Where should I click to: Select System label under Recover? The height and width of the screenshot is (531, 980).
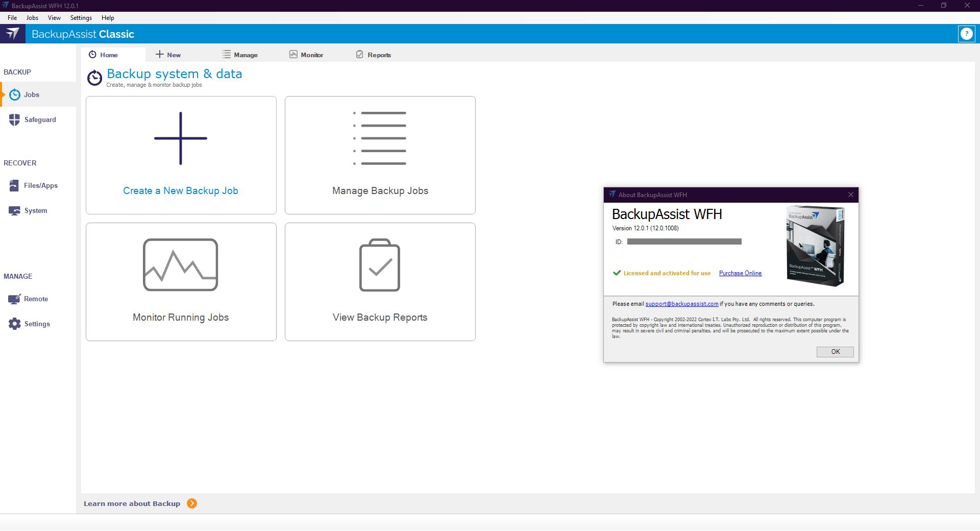point(36,210)
